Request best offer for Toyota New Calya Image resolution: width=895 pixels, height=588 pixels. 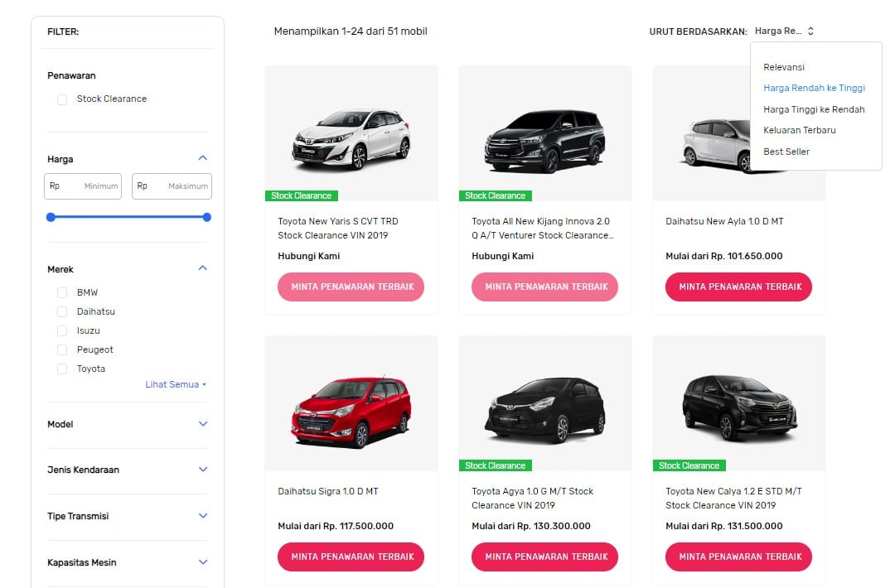738,557
